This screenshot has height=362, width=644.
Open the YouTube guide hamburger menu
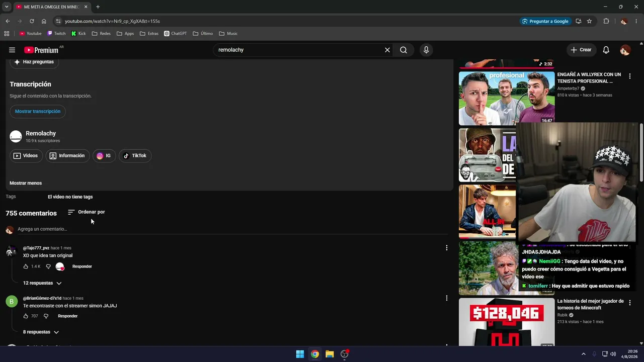click(x=12, y=50)
